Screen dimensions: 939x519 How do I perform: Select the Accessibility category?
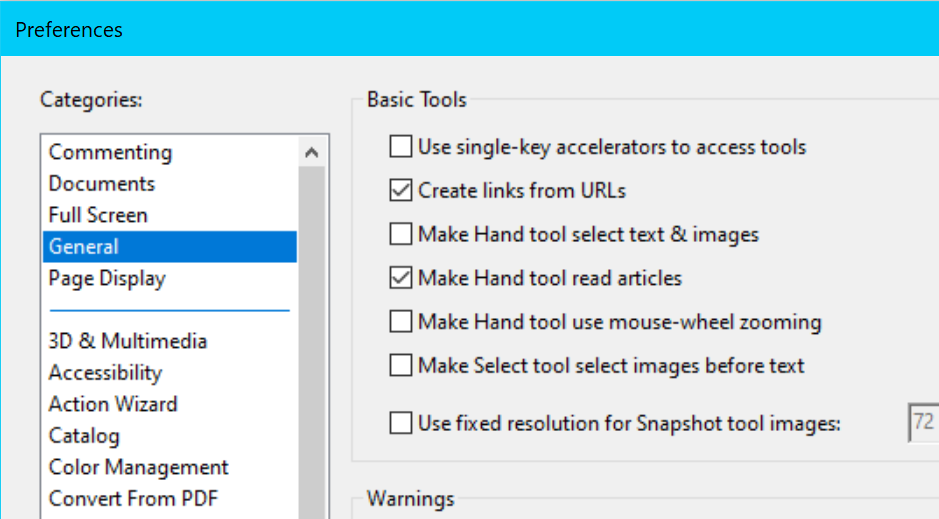[x=105, y=373]
